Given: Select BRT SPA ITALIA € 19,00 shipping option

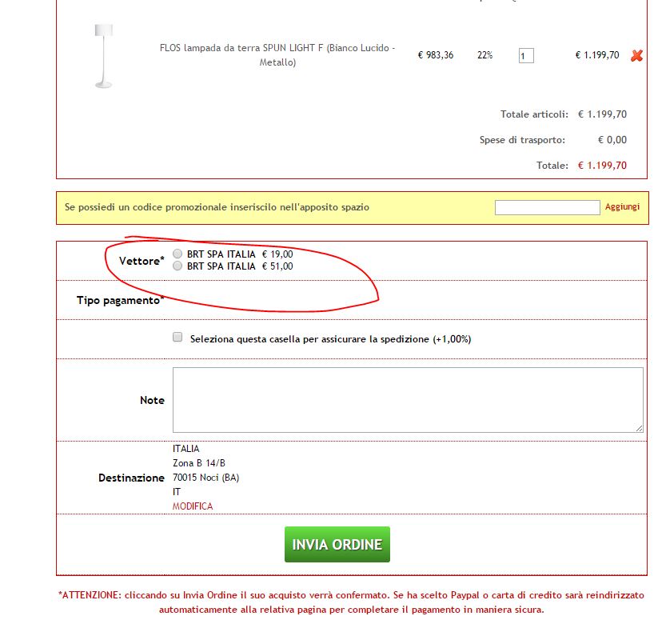Looking at the screenshot, I should [177, 254].
